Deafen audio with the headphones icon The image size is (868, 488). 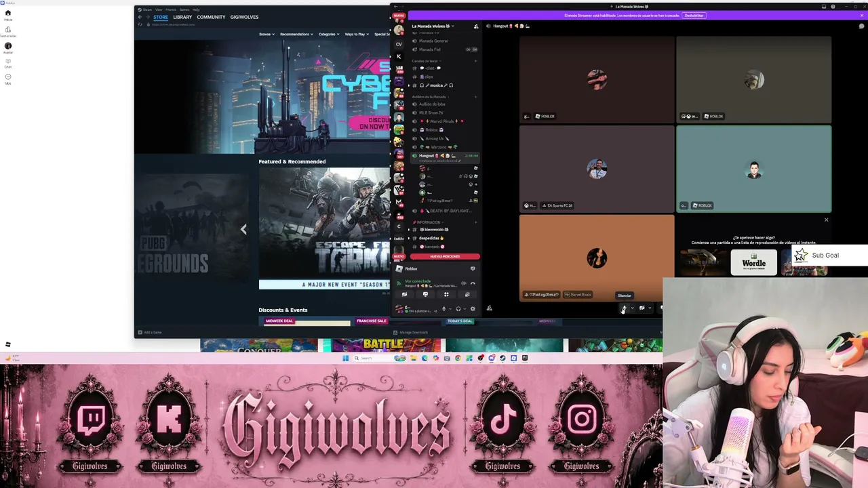point(458,309)
